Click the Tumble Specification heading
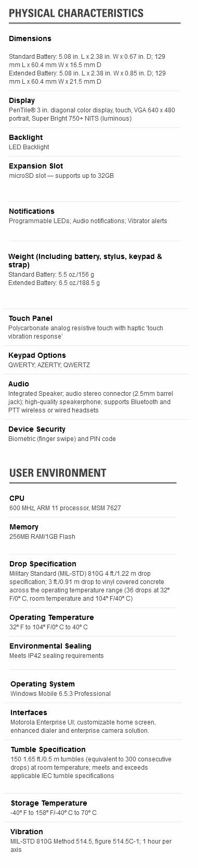The image size is (198, 868). pyautogui.click(x=48, y=749)
